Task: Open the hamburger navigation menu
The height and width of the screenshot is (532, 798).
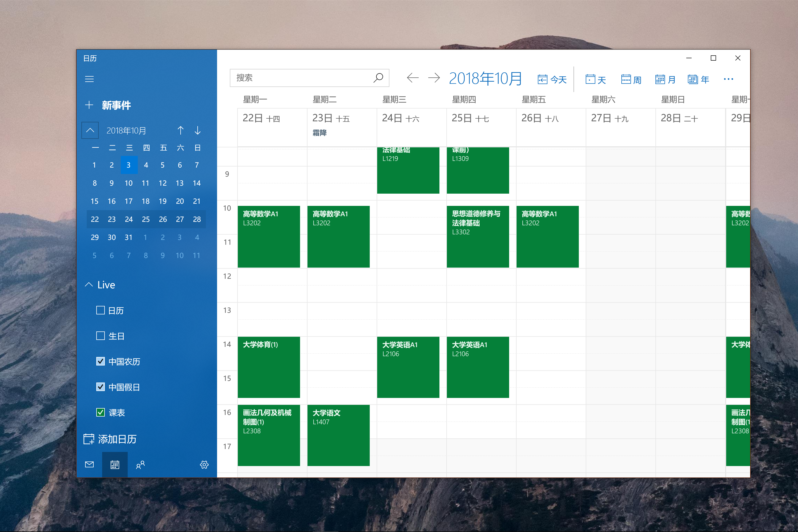Action: click(x=89, y=79)
